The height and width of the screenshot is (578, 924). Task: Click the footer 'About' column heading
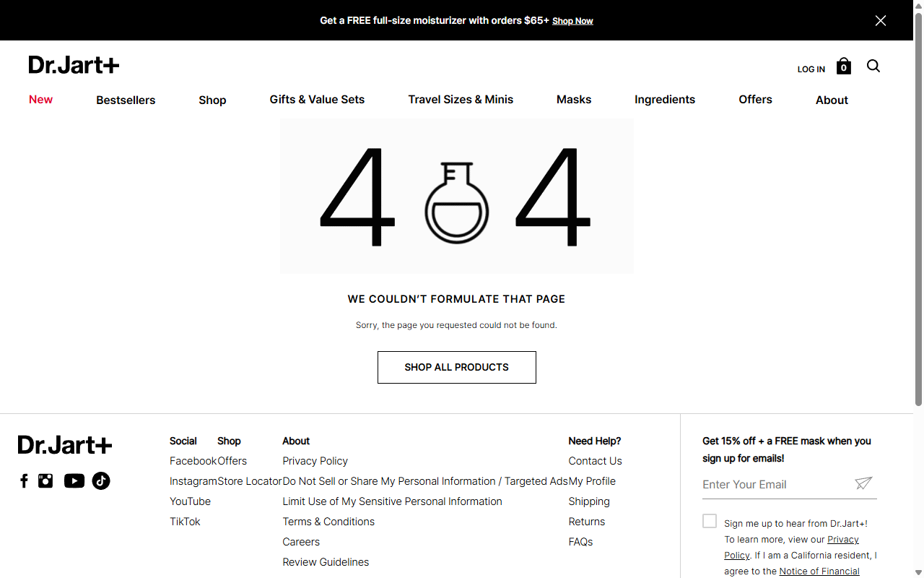[296, 441]
